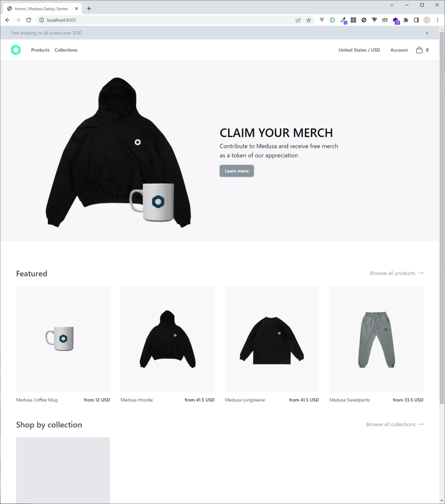Dismiss the free shipping banner
445x504 pixels.
click(427, 33)
